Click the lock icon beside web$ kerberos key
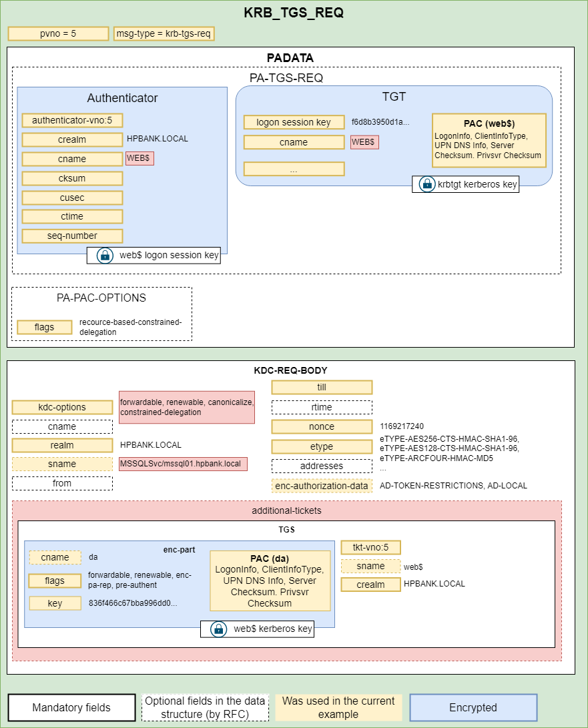The height and width of the screenshot is (728, 588). (218, 629)
